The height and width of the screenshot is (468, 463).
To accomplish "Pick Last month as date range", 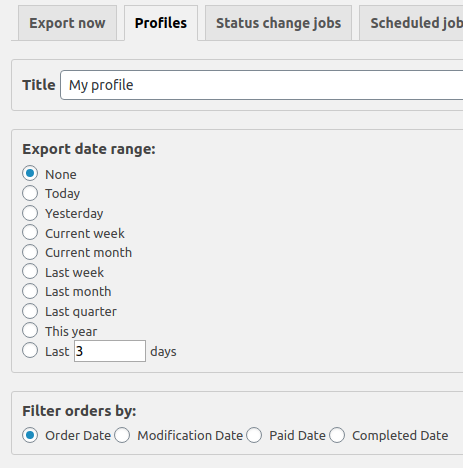I will [x=30, y=291].
